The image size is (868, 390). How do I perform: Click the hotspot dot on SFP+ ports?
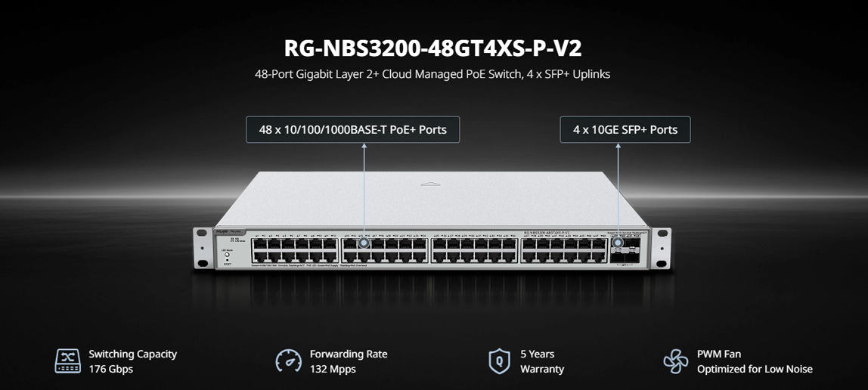click(x=617, y=242)
